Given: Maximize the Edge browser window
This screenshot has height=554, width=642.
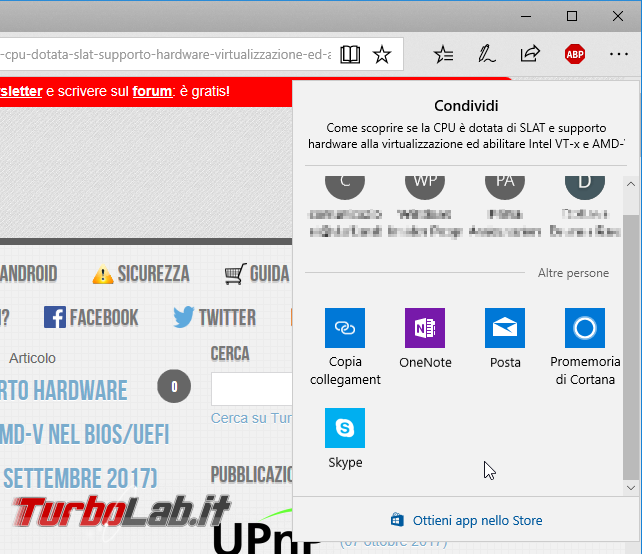Looking at the screenshot, I should point(572,16).
